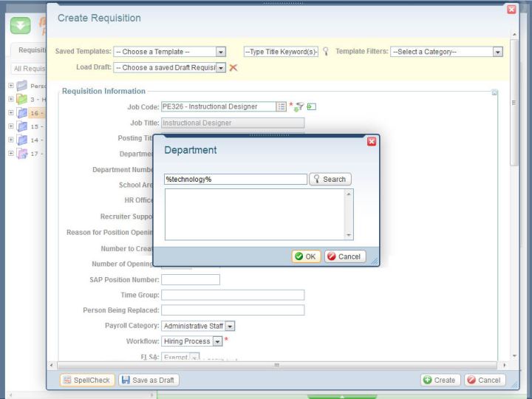The image size is (532, 399).
Task: Click the key icon beside title keywords
Action: pos(325,52)
